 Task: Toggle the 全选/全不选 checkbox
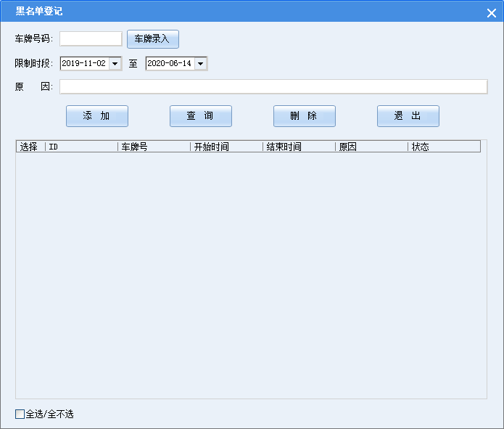coord(20,414)
